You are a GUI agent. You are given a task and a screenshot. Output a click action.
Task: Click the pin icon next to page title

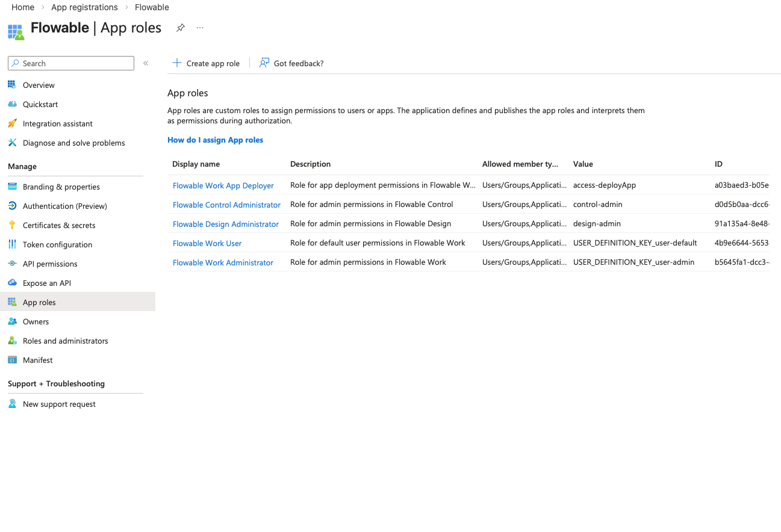point(180,28)
